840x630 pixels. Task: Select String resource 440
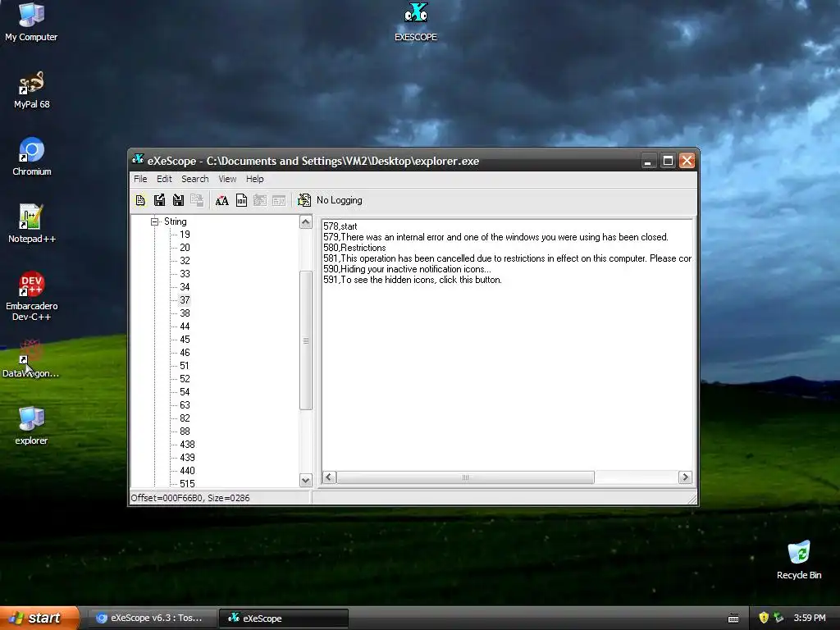(188, 471)
